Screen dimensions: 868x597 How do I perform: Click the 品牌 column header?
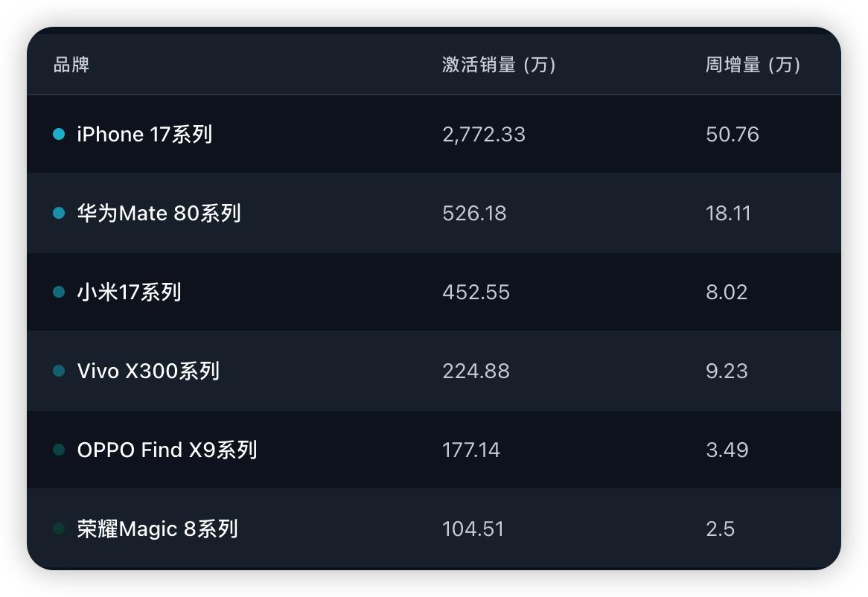[71, 65]
